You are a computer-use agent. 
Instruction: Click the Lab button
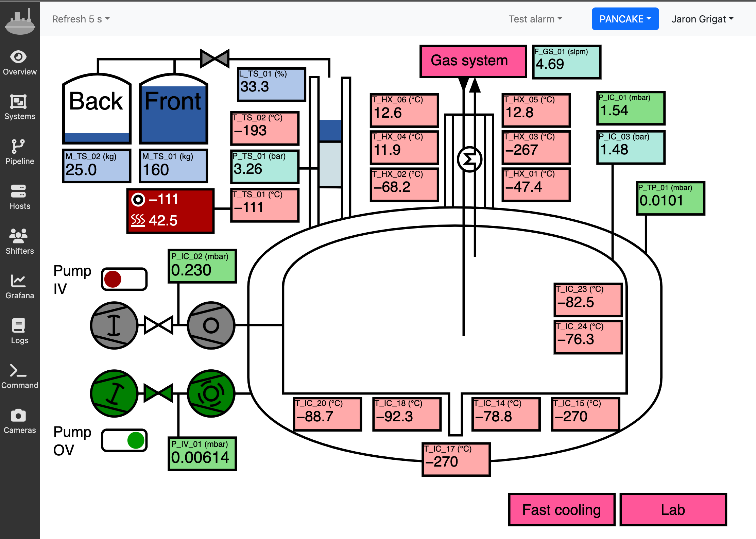point(673,510)
